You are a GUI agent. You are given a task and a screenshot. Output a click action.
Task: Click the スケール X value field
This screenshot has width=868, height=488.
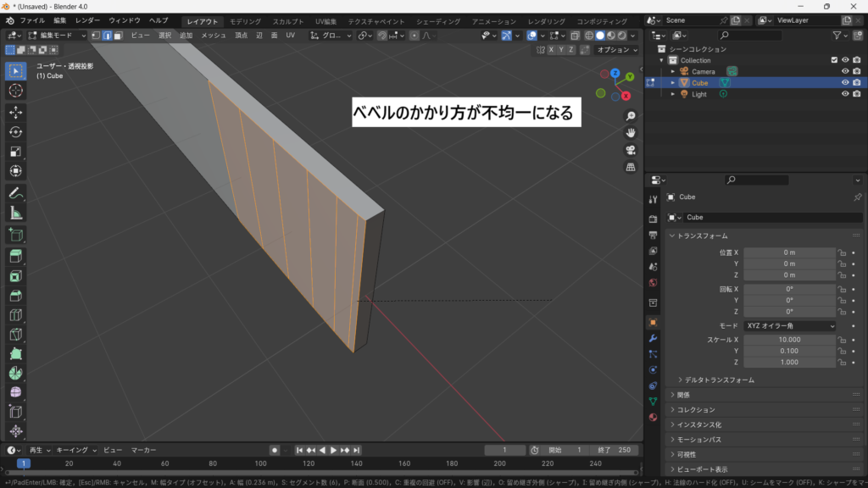[x=790, y=340]
